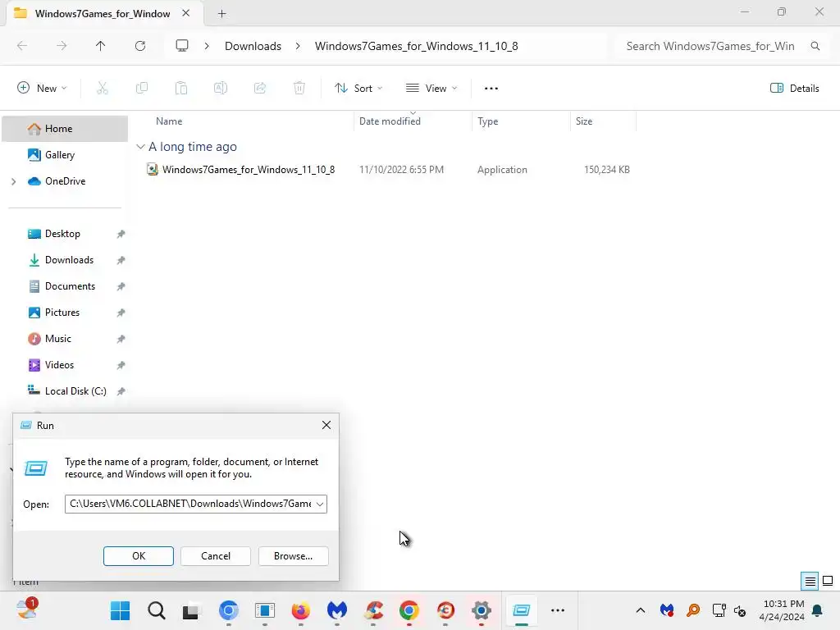Go up one folder level
Screen dimensions: 840x630
point(100,46)
